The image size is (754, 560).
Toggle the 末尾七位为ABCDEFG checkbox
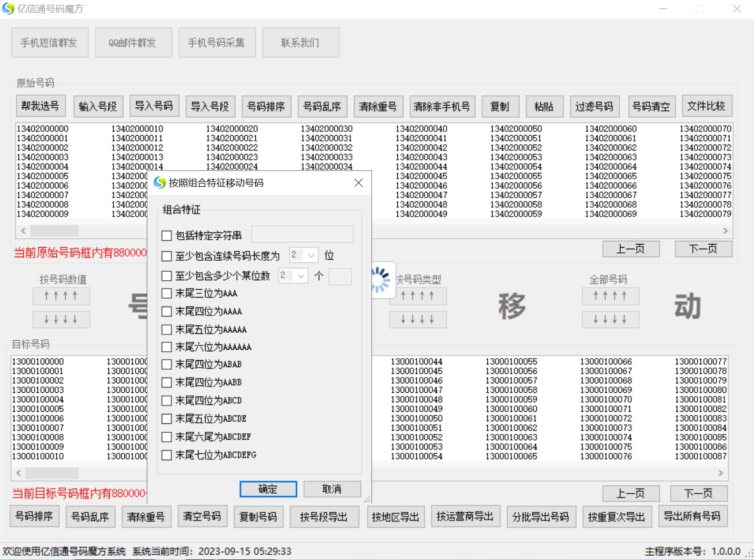coord(167,455)
